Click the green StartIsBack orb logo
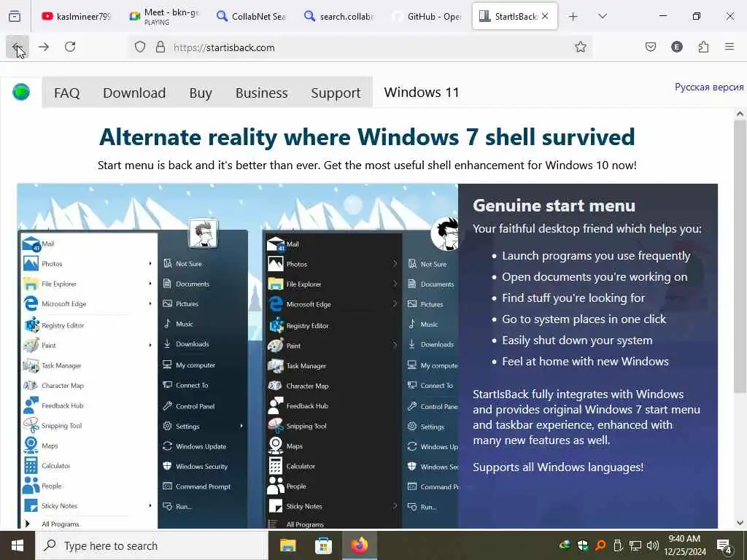 pyautogui.click(x=21, y=91)
